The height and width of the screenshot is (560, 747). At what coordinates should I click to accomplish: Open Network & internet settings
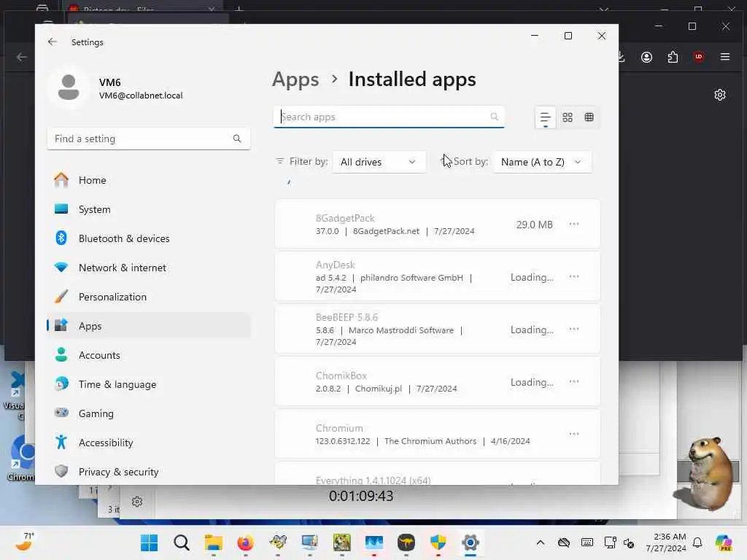pyautogui.click(x=149, y=268)
